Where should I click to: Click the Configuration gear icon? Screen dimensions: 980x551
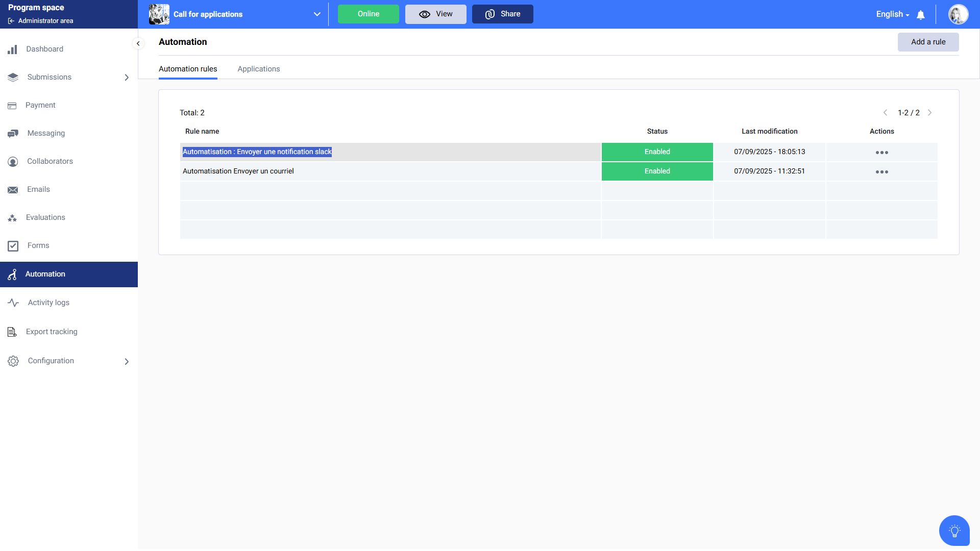(x=13, y=361)
